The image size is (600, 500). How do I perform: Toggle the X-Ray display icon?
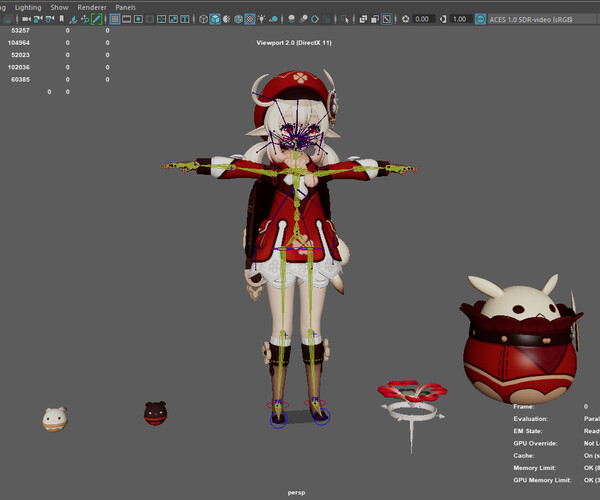(x=363, y=19)
